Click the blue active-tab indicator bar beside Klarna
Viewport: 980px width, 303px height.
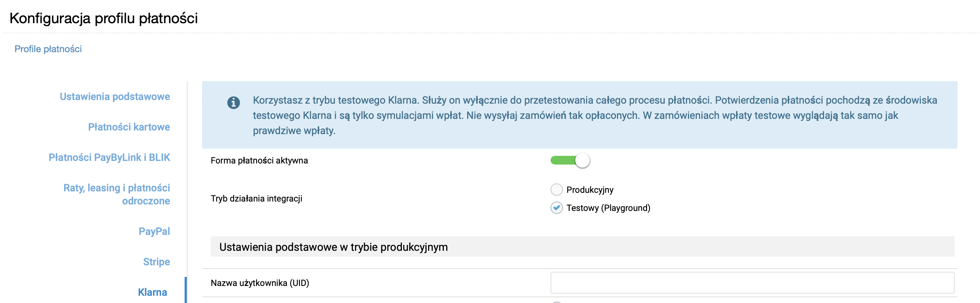pos(186,290)
